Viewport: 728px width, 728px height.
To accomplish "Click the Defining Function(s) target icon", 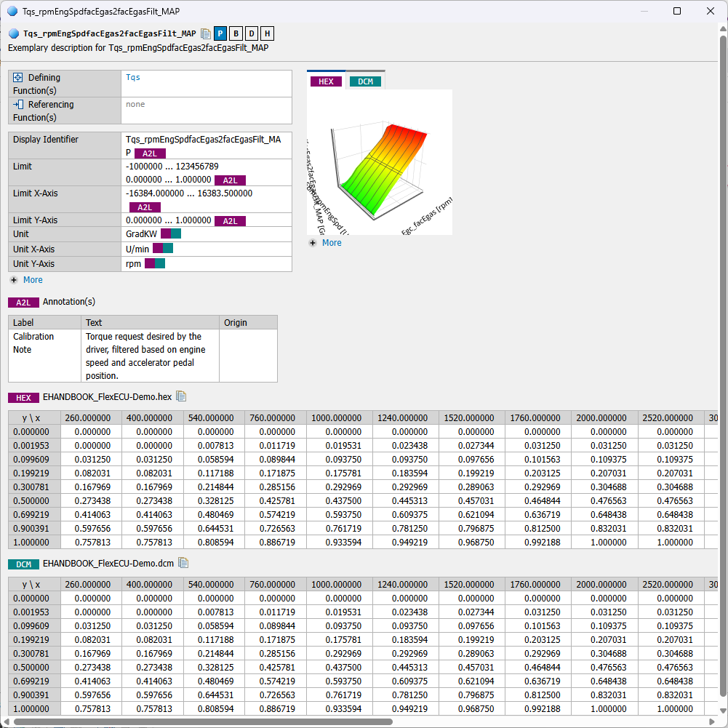I will [x=17, y=78].
